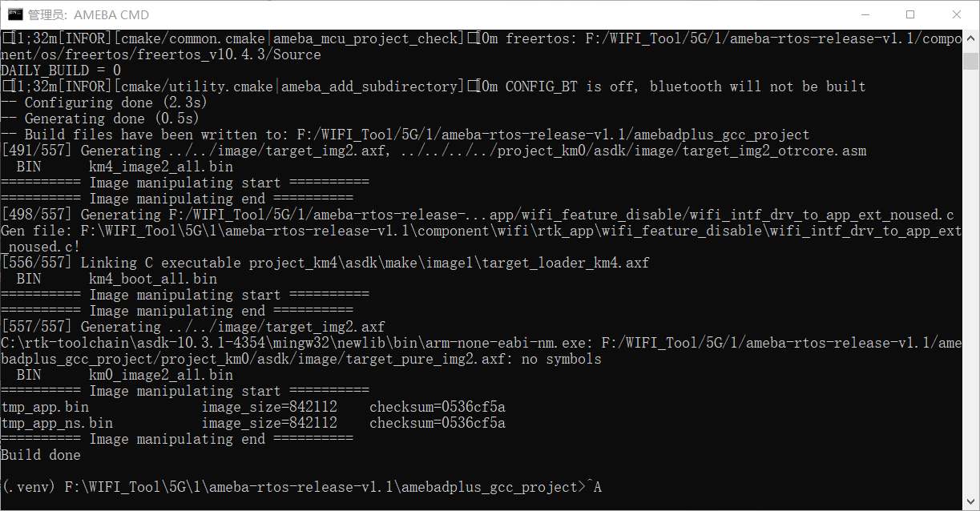
Task: Click the '[557/557] Generating' line
Action: [x=193, y=327]
